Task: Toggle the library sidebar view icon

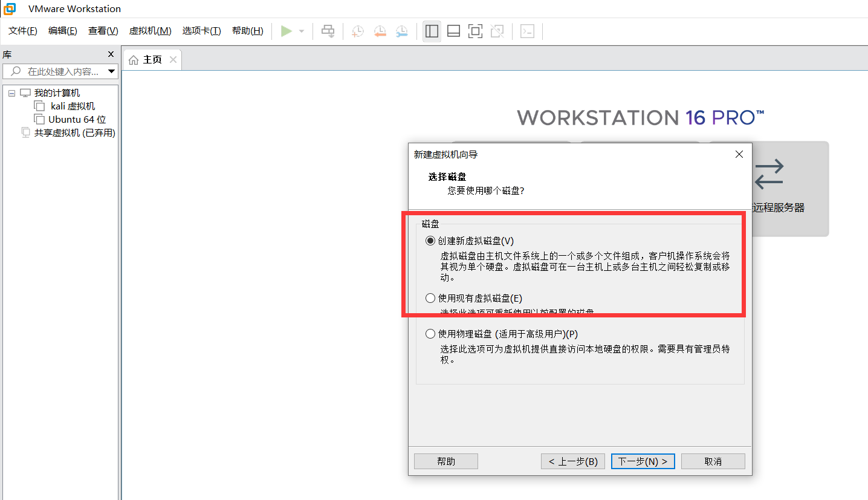Action: (x=432, y=31)
